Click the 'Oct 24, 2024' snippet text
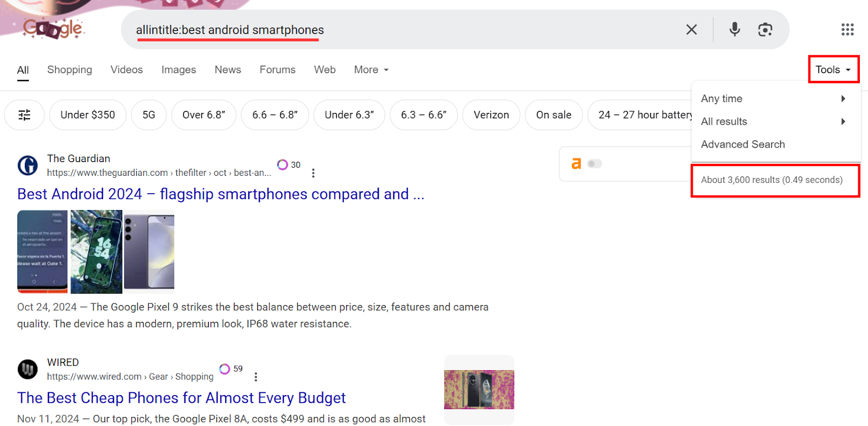The width and height of the screenshot is (868, 426). click(47, 307)
